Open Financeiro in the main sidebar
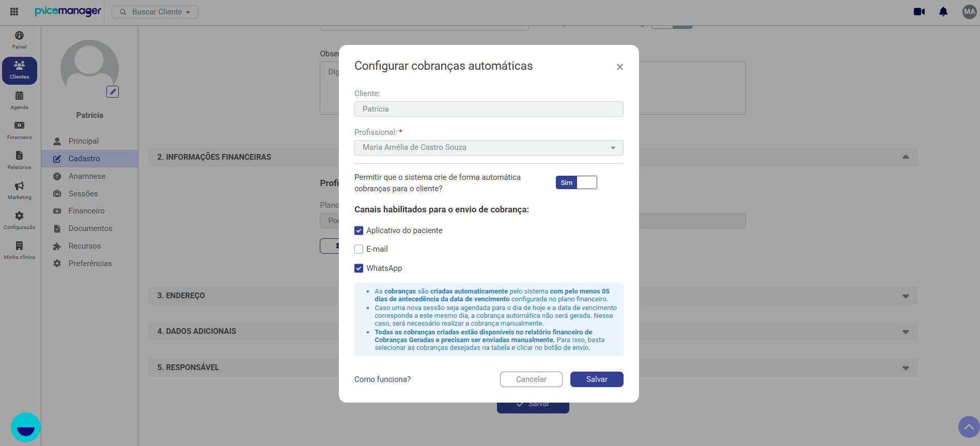The height and width of the screenshot is (446, 980). pos(20,130)
